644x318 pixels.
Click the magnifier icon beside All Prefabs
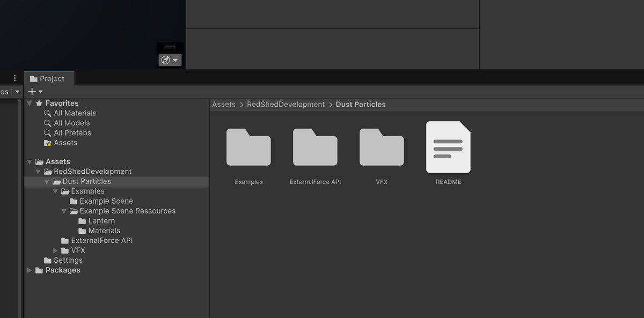[47, 132]
